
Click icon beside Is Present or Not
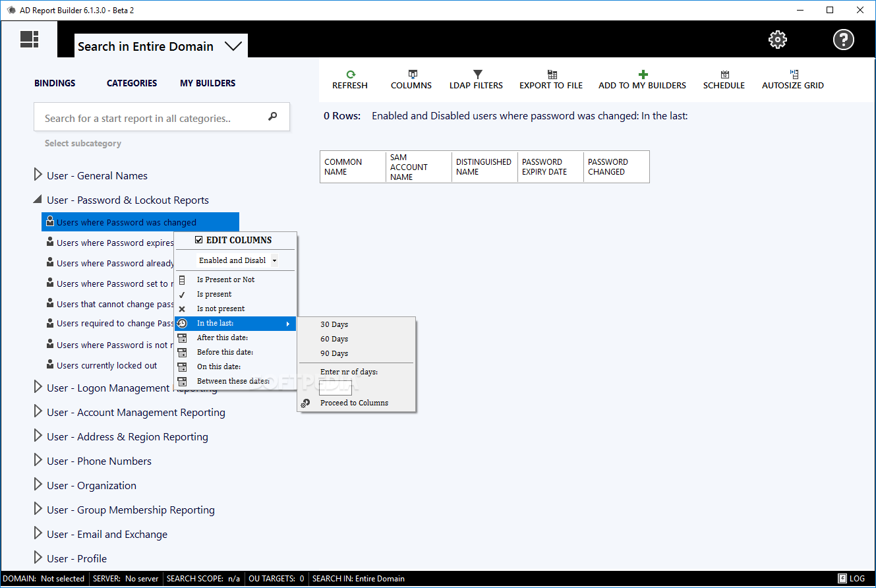[x=182, y=279]
